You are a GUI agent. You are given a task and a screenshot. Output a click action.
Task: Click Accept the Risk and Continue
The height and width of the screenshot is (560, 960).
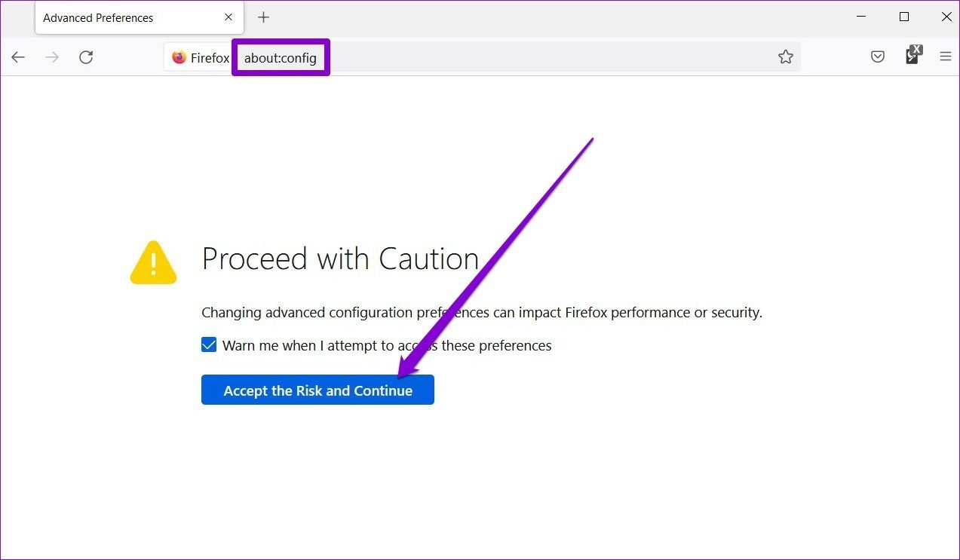tap(317, 390)
